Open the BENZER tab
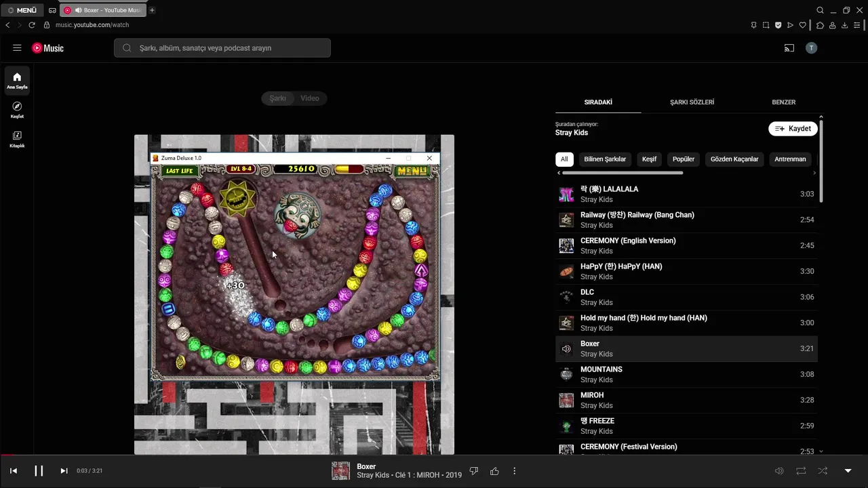Viewport: 868px width, 488px height. (x=783, y=102)
